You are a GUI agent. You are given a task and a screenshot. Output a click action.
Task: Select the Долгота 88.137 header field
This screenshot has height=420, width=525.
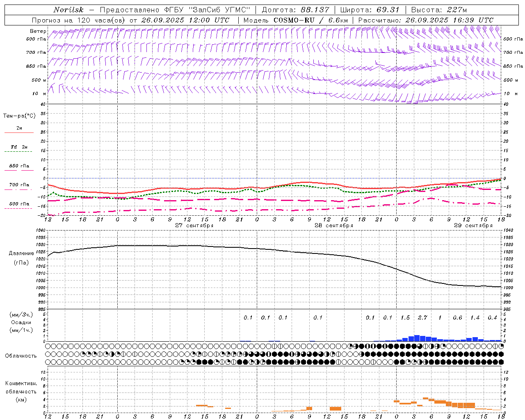tap(295, 10)
